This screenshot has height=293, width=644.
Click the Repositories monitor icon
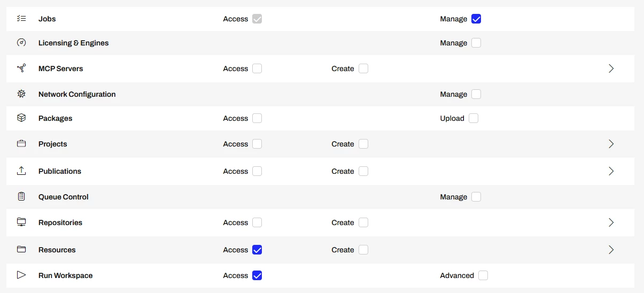point(21,222)
